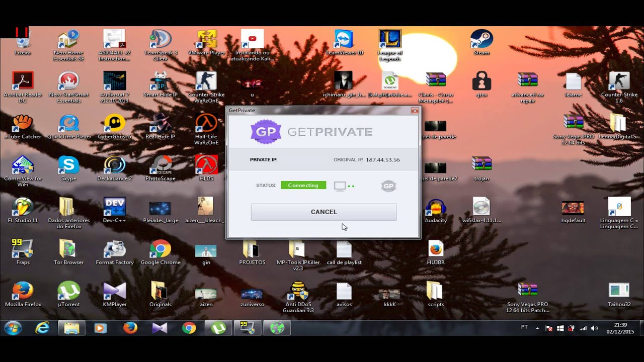Select the ASIO4ALL v2 Instruction file
Viewport: 644px width, 362px height.
tap(115, 45)
